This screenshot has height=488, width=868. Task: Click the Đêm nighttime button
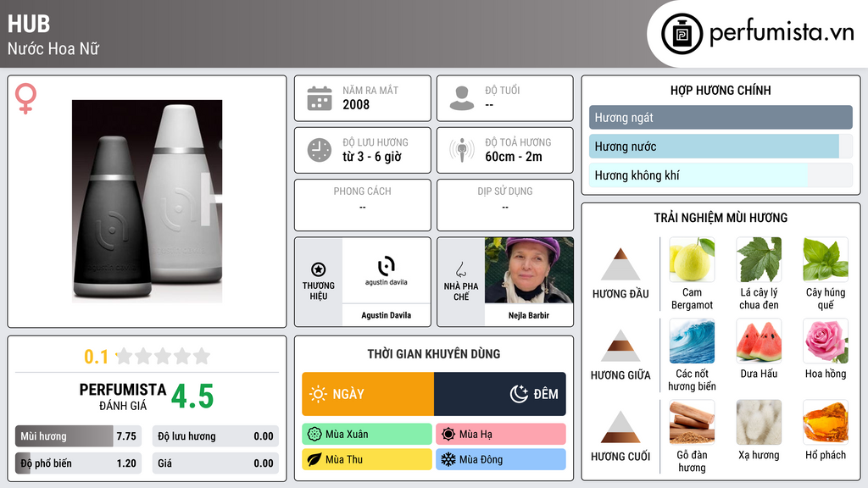(500, 394)
